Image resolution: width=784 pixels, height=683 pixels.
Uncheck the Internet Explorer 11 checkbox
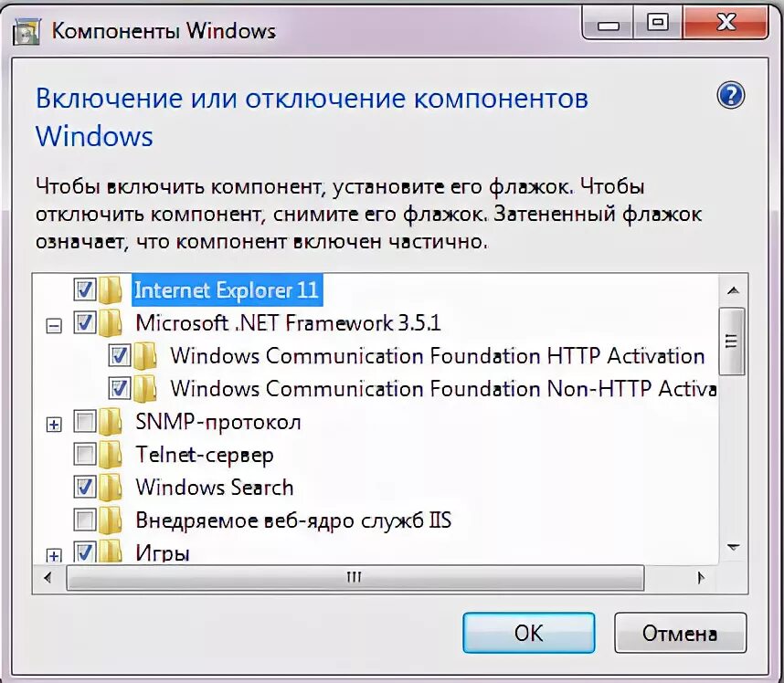point(84,289)
